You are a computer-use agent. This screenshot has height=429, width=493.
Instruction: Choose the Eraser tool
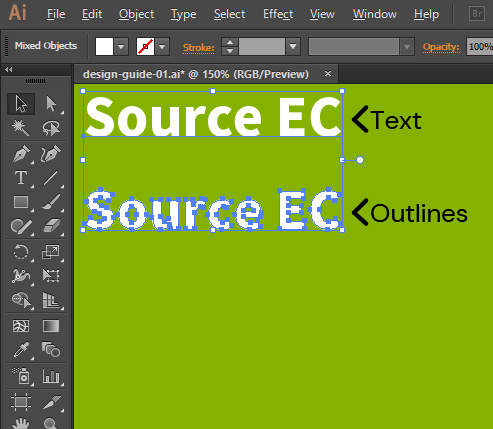51,226
